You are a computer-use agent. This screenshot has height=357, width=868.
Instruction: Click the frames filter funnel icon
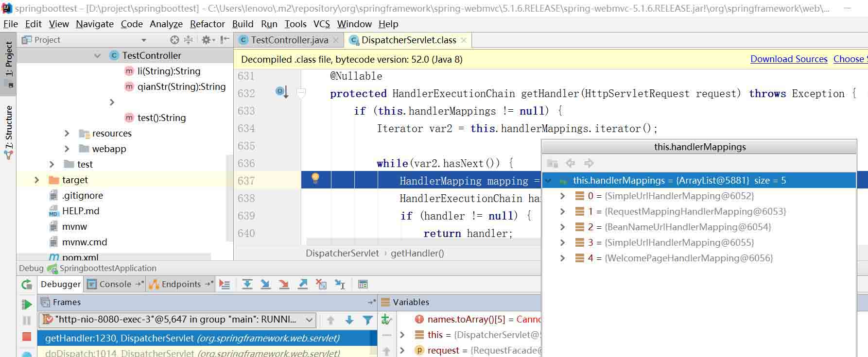tap(368, 320)
